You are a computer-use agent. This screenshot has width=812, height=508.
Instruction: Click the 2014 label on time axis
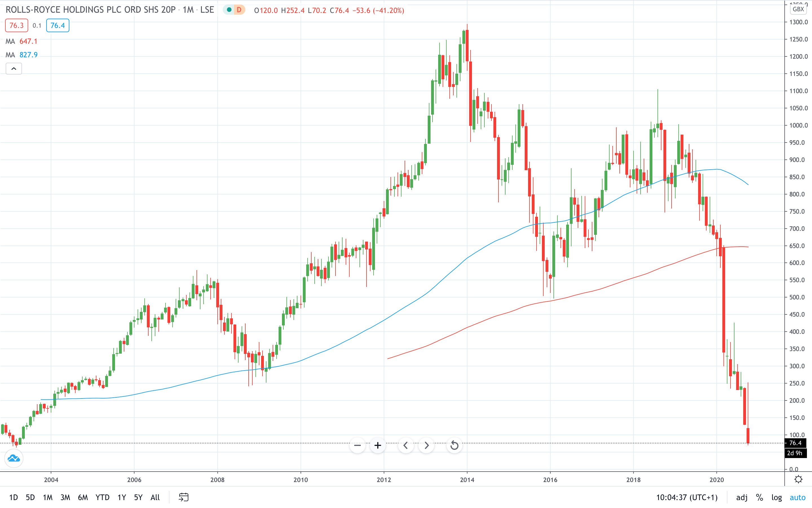pyautogui.click(x=467, y=480)
